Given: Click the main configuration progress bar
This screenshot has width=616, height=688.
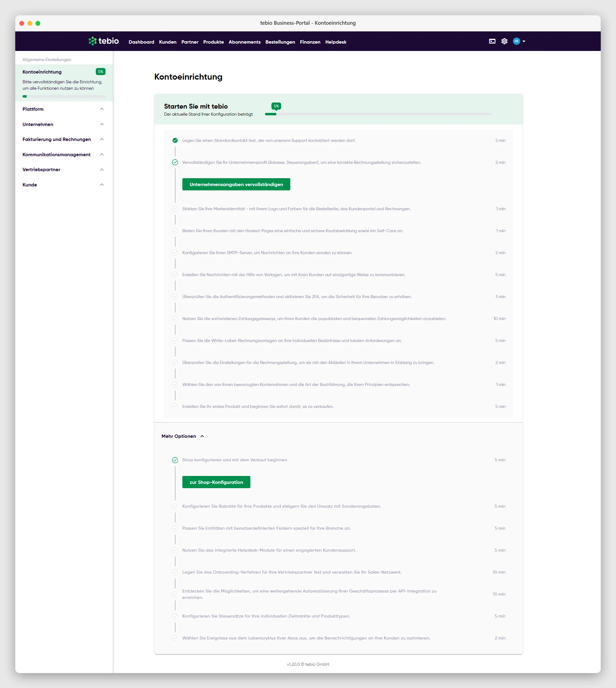Looking at the screenshot, I should [378, 114].
